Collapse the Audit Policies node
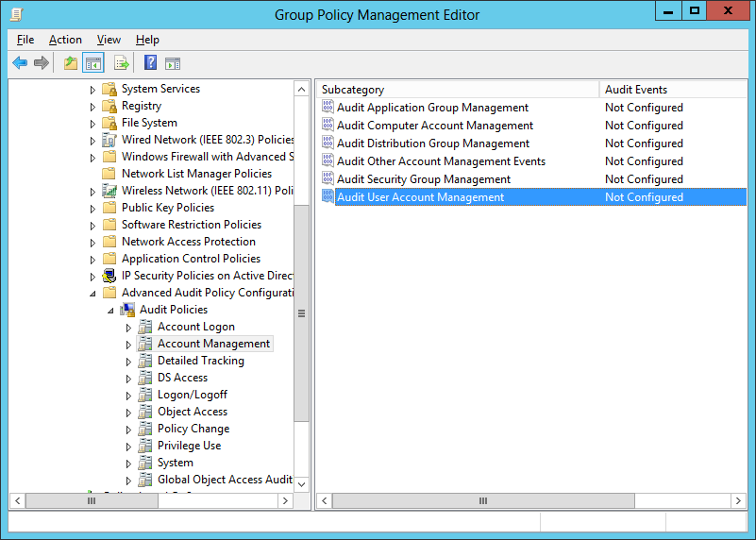756x540 pixels. [110, 311]
